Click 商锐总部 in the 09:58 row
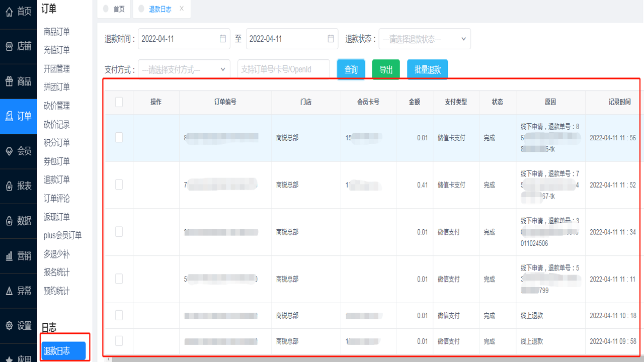Screen dimensions: 644x362 (287, 341)
